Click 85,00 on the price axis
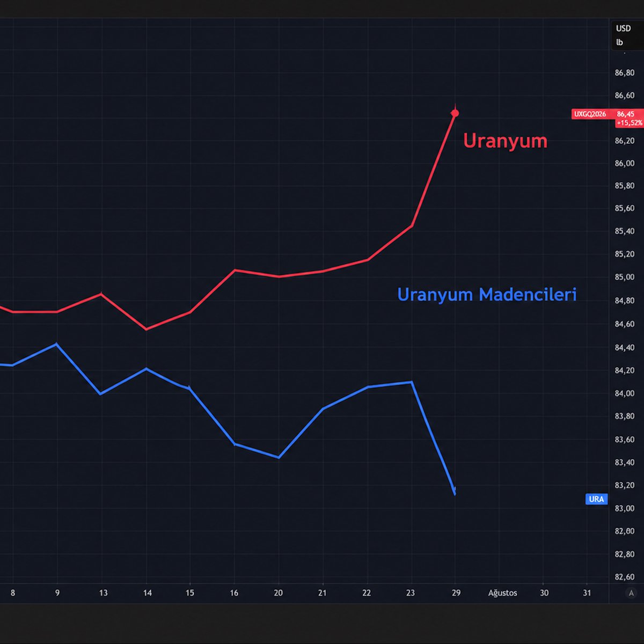 625,277
